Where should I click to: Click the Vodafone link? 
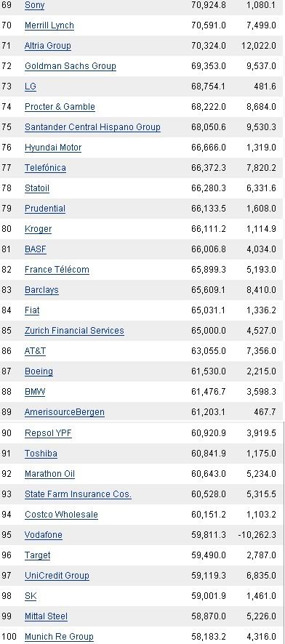(44, 535)
